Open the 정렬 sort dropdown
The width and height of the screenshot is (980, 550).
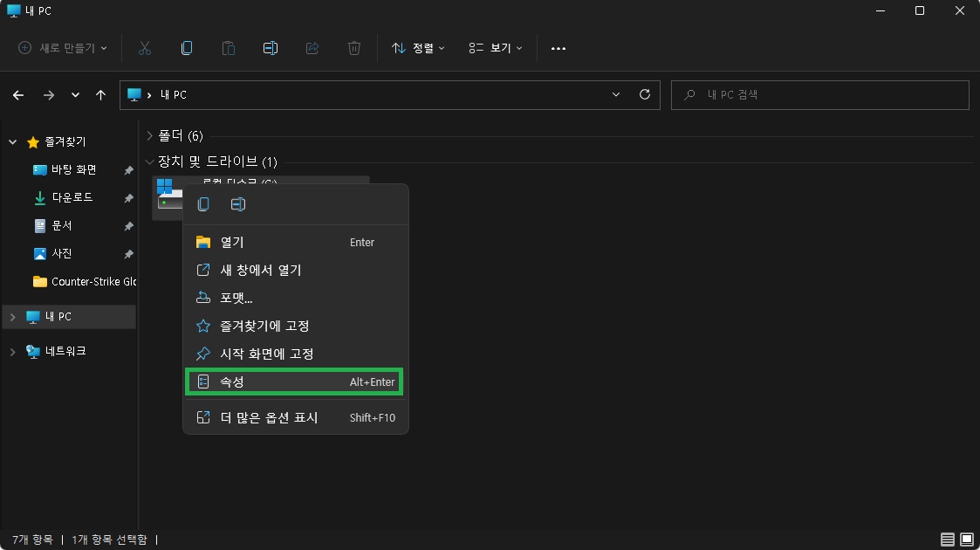tap(420, 48)
